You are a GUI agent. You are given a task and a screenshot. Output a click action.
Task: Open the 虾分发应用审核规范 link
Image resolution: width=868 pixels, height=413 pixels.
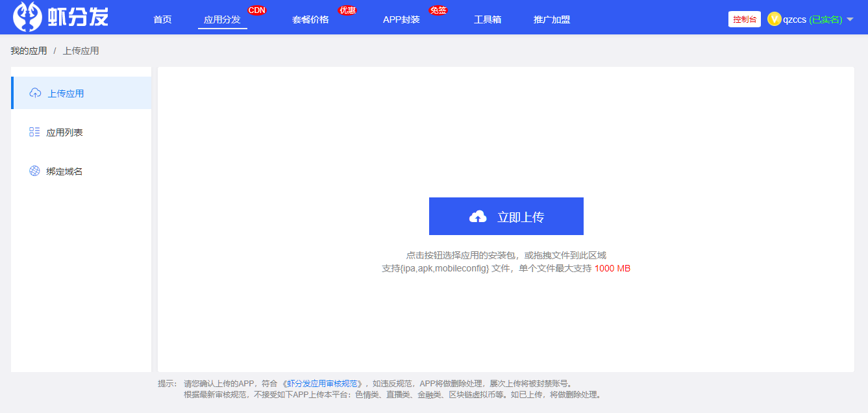[323, 383]
